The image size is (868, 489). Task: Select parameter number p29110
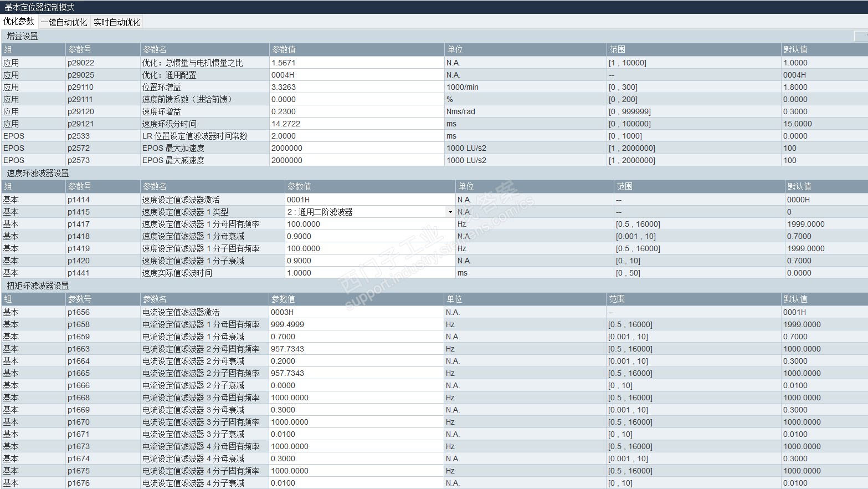point(81,87)
